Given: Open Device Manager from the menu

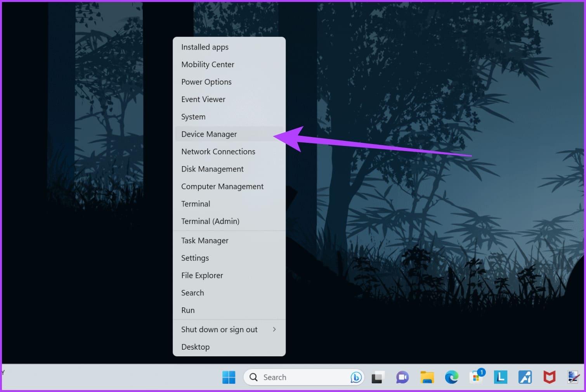Looking at the screenshot, I should [x=209, y=134].
